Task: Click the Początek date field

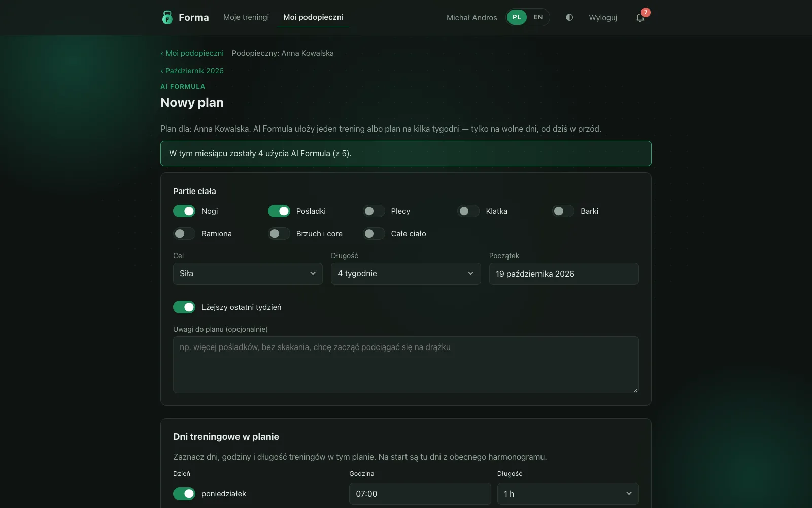Action: 564,274
